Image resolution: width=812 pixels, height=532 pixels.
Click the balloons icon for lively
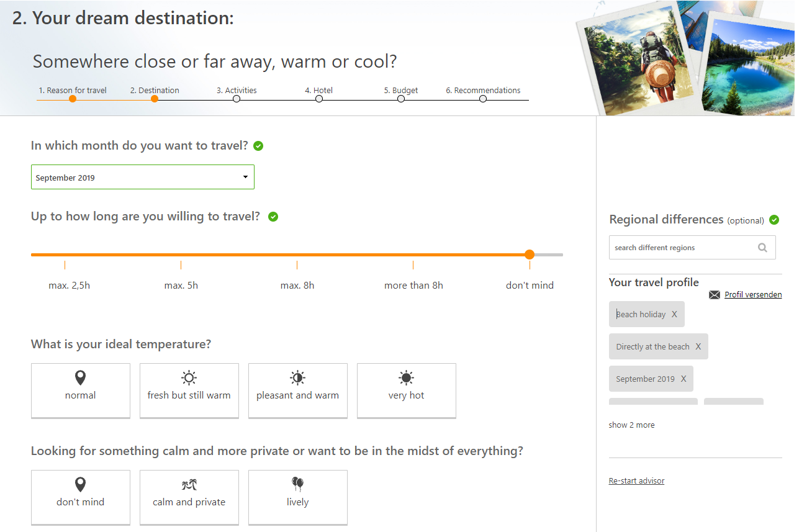tap(297, 484)
